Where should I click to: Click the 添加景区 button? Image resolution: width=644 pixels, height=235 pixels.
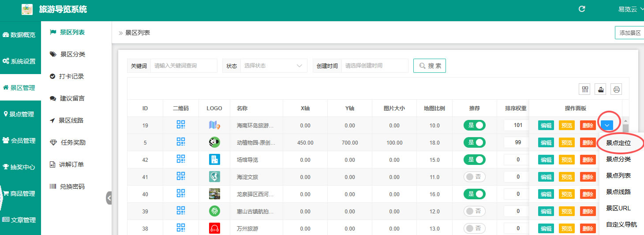629,33
